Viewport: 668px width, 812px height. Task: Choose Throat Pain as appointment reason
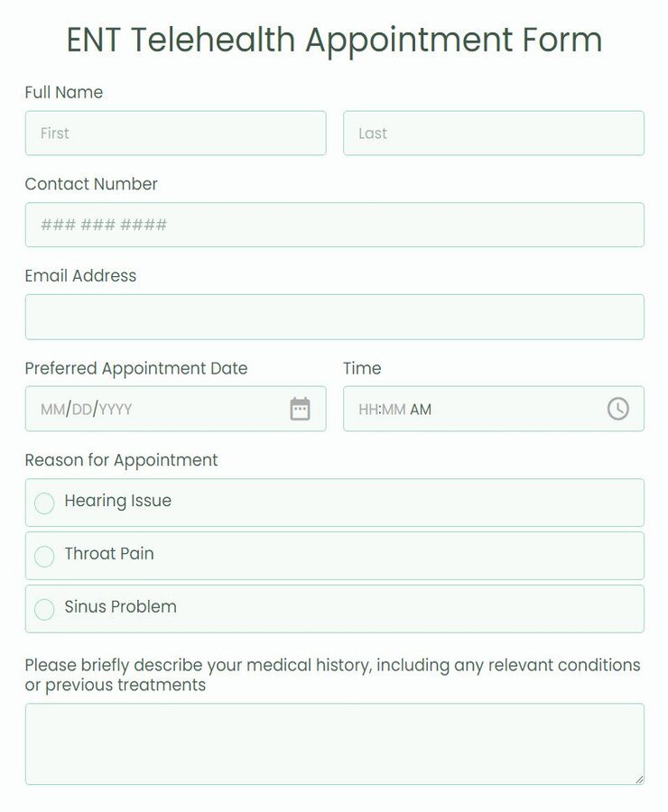coord(44,556)
